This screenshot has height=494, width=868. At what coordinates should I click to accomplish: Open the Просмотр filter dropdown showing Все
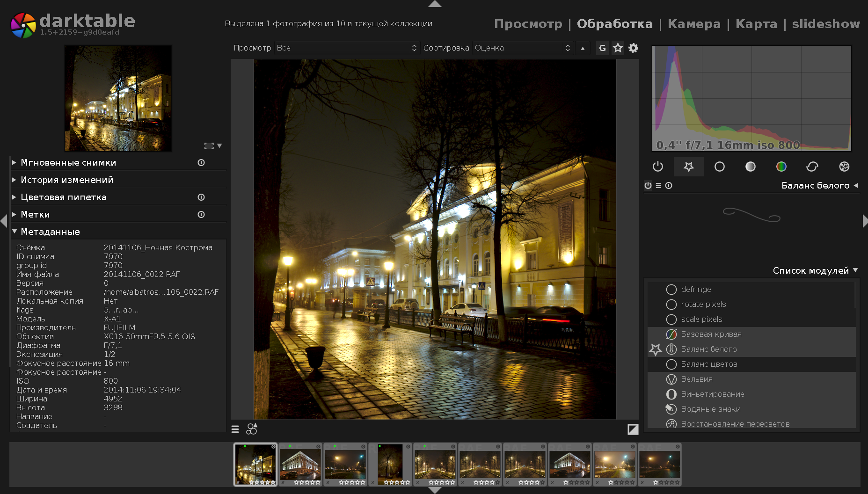pyautogui.click(x=346, y=48)
